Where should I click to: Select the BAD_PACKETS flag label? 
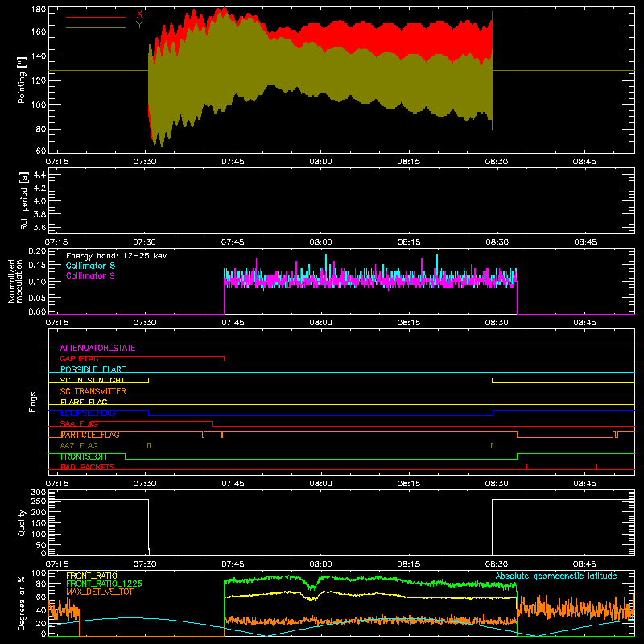tap(88, 468)
